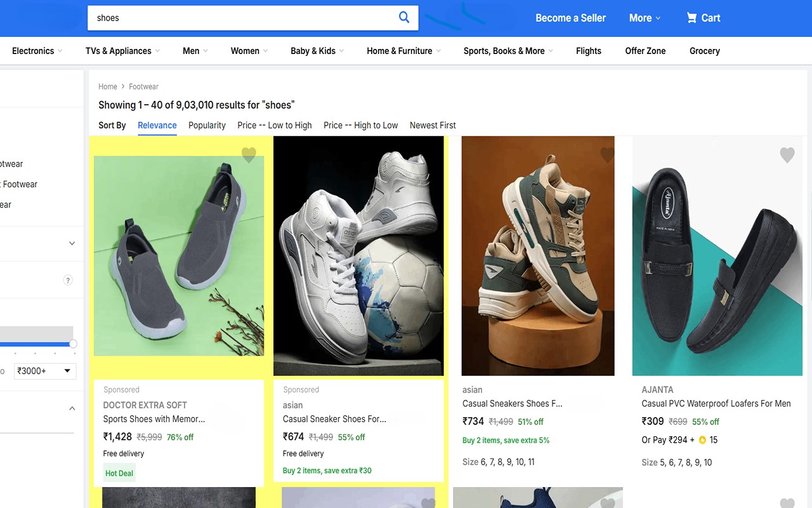
Task: Open the ₹3000+ max price dropdown
Action: click(45, 371)
